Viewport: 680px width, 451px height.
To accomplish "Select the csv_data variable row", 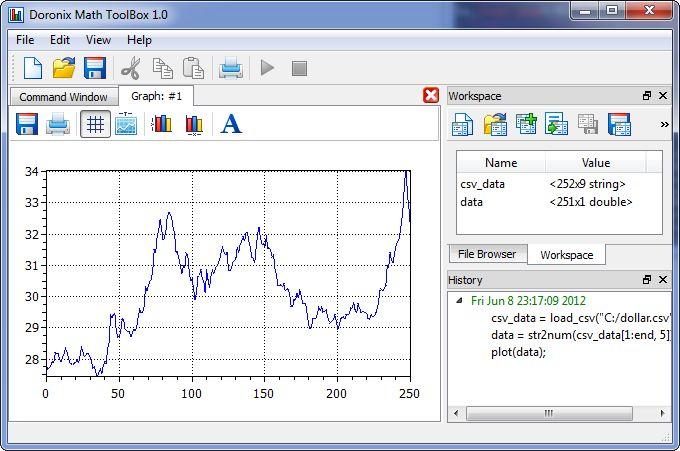I will 559,184.
